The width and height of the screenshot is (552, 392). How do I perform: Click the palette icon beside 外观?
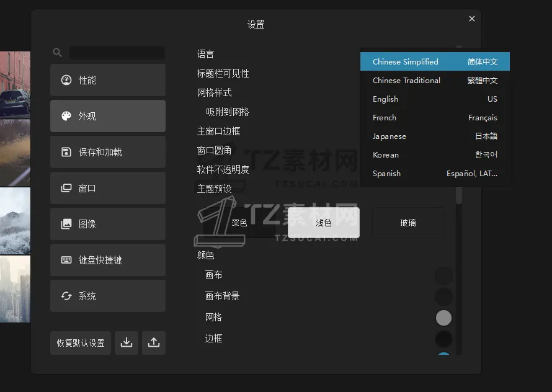point(66,116)
